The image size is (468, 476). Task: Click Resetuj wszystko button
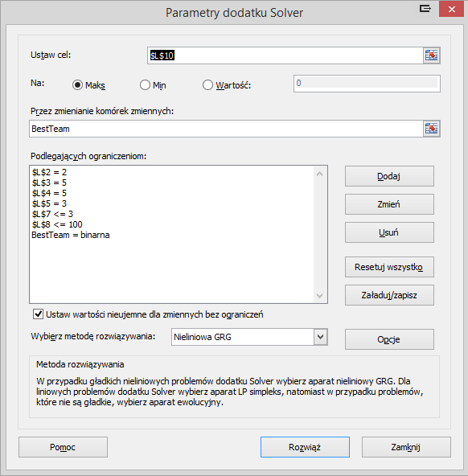[x=389, y=267]
